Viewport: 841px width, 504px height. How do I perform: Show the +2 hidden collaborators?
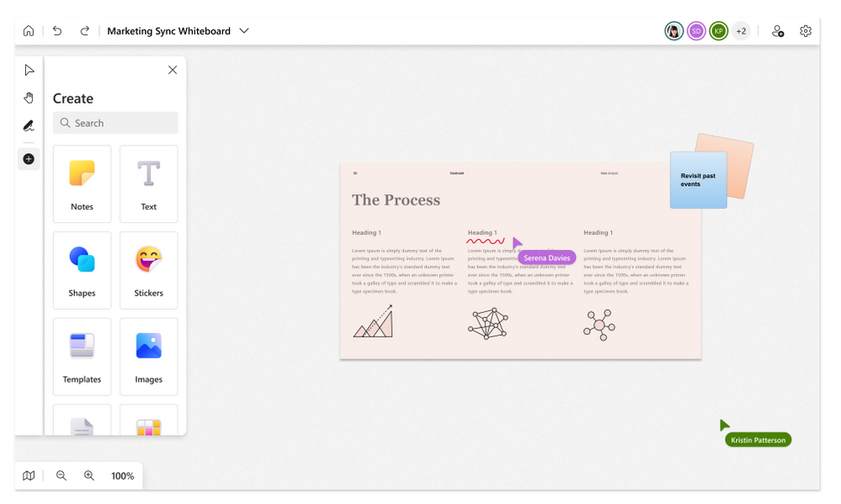point(740,30)
